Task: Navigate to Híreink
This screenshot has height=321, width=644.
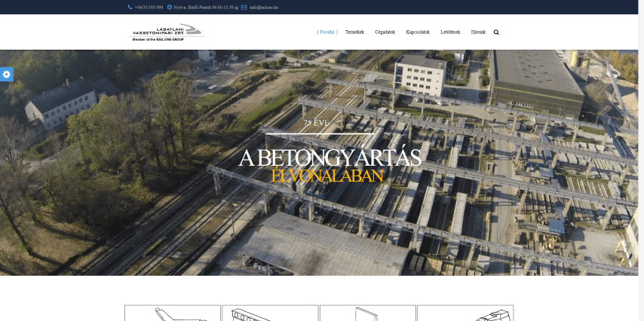Action: coord(478,32)
